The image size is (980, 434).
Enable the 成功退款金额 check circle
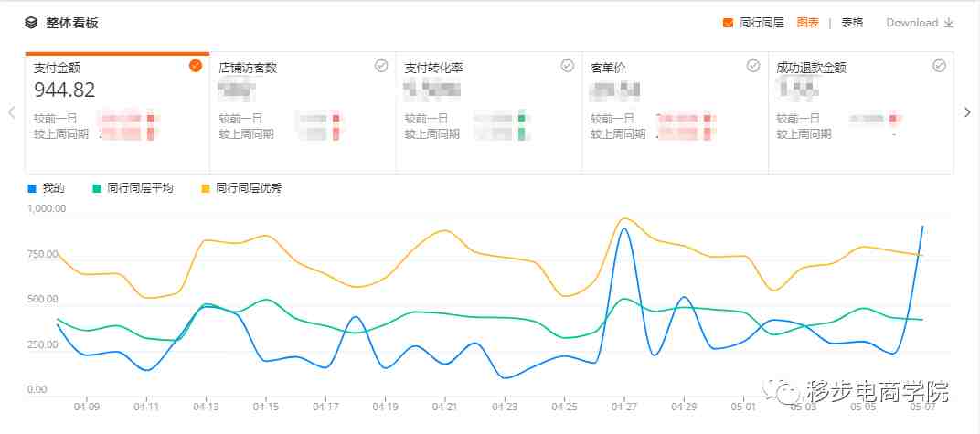940,66
